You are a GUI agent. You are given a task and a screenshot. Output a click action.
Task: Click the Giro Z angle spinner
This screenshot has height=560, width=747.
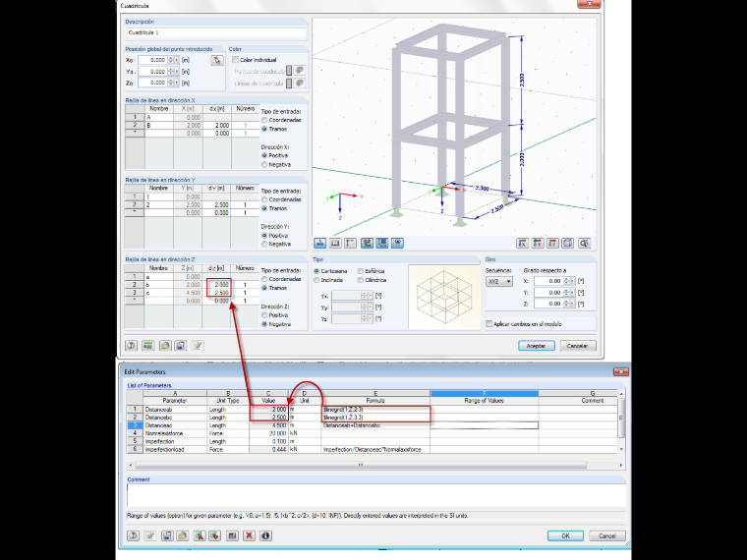coord(566,304)
